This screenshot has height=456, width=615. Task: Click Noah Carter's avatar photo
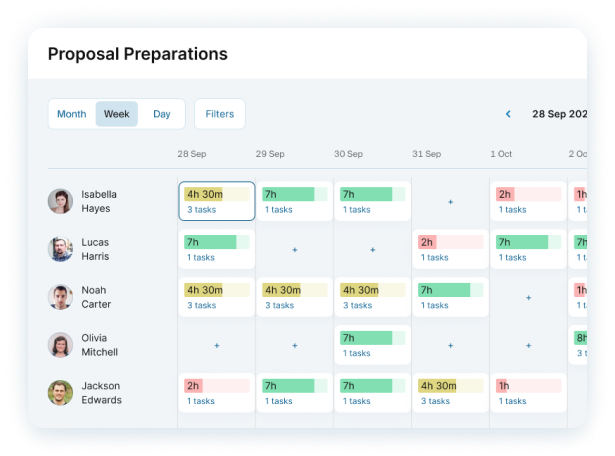pyautogui.click(x=60, y=297)
